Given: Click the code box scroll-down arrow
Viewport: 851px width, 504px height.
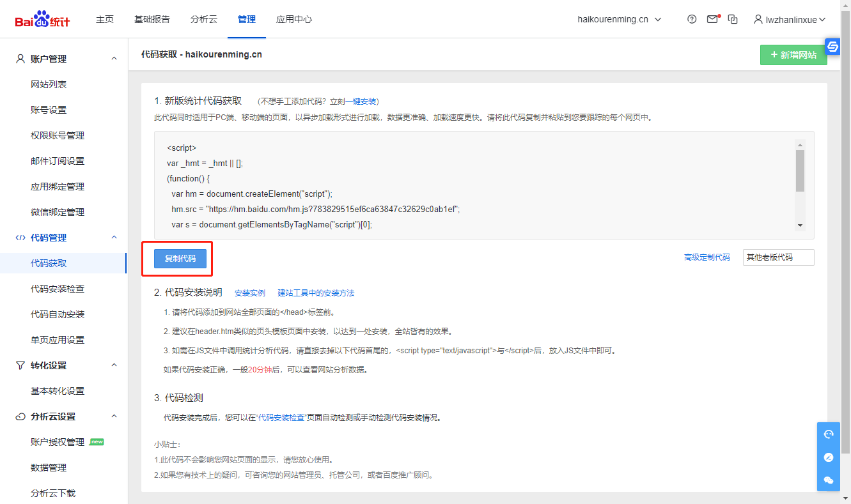Looking at the screenshot, I should pos(800,226).
